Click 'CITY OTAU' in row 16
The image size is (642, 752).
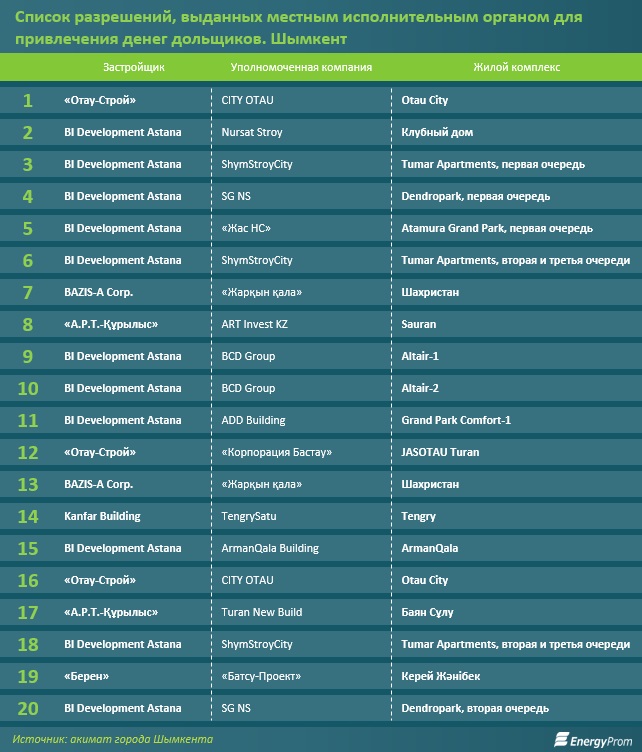pyautogui.click(x=247, y=580)
